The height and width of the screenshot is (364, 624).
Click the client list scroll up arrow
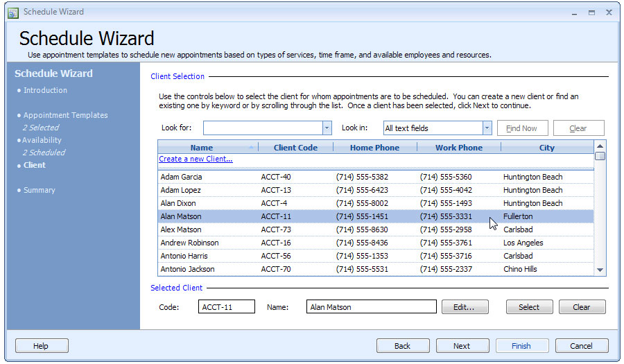[x=600, y=146]
